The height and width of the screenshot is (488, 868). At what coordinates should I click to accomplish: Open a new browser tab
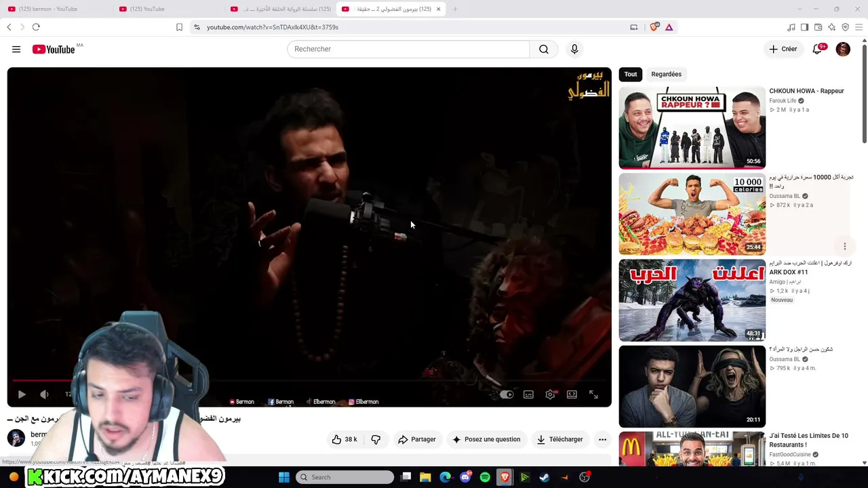455,9
